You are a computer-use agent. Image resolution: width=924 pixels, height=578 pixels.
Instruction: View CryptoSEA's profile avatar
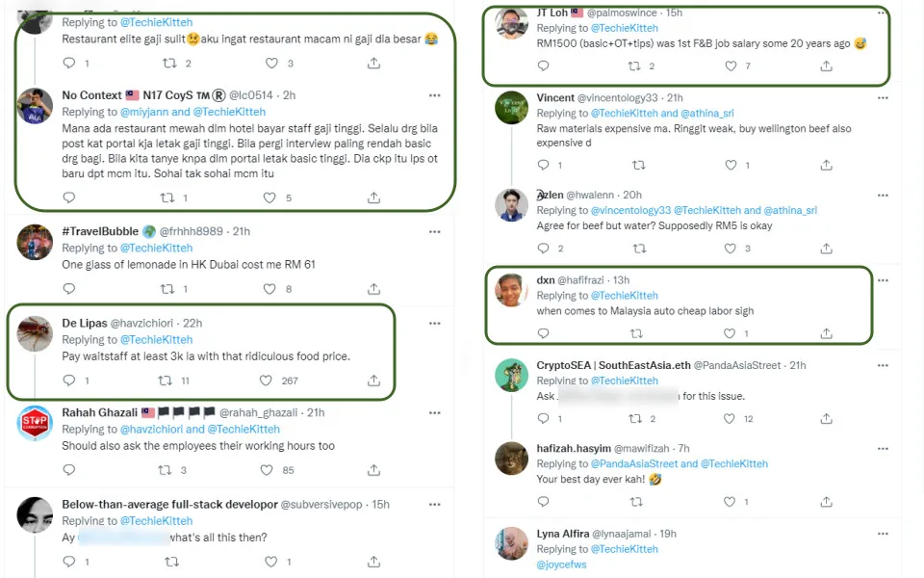point(511,375)
